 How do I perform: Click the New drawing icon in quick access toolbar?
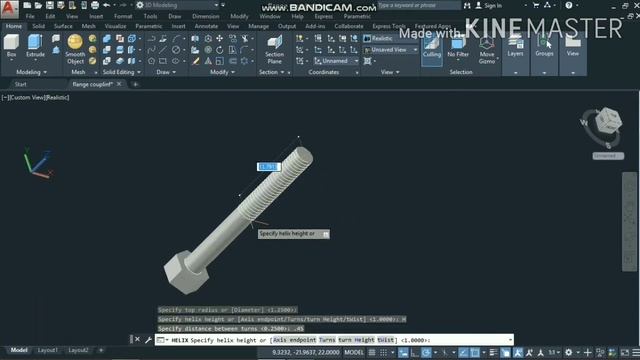pyautogui.click(x=27, y=5)
